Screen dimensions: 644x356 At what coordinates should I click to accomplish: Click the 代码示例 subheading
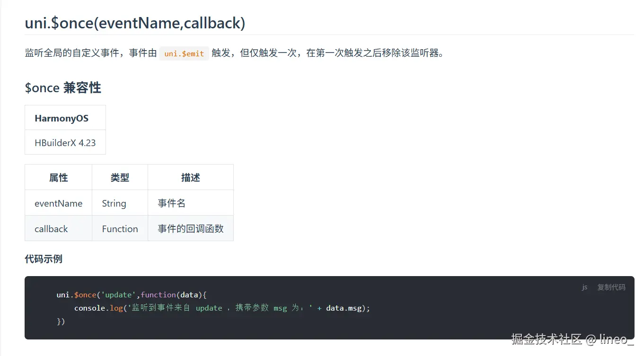pos(44,259)
